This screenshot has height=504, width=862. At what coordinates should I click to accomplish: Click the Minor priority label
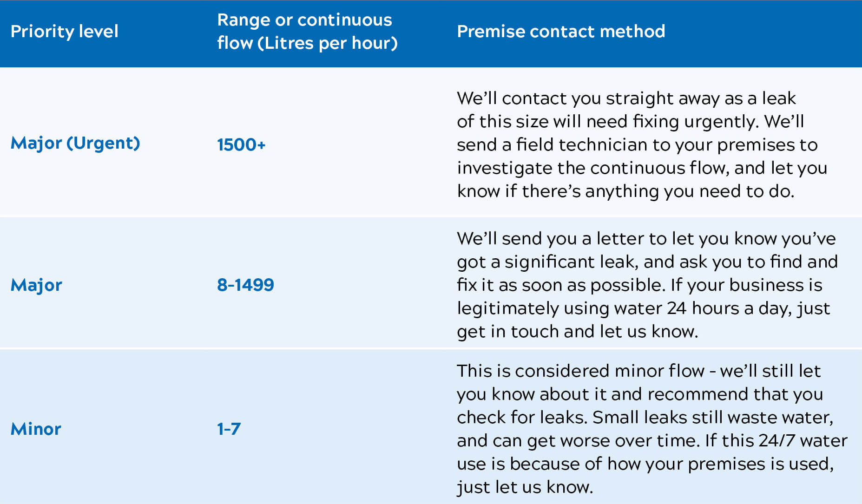(36, 429)
